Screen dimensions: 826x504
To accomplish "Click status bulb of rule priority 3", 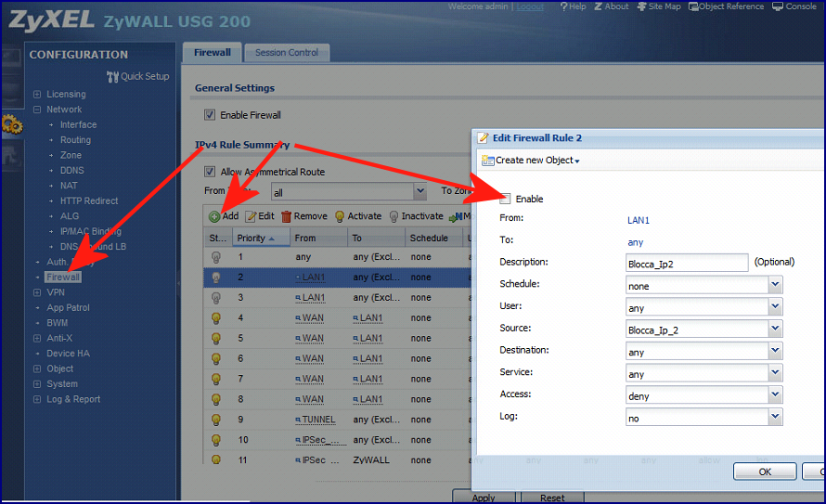I will pos(216,298).
